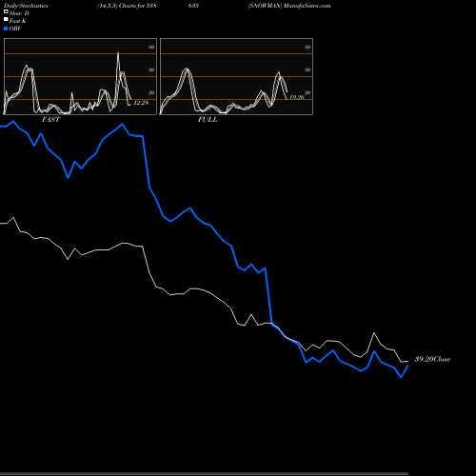Click the '(14,3,3) Charts for 538' text

(x=127, y=6)
